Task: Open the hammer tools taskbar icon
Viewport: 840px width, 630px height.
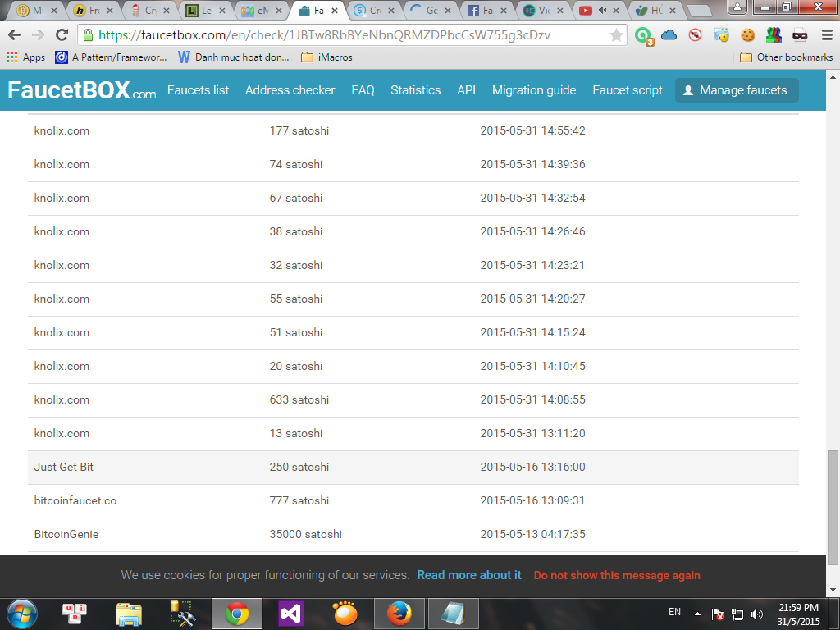Action: click(182, 614)
